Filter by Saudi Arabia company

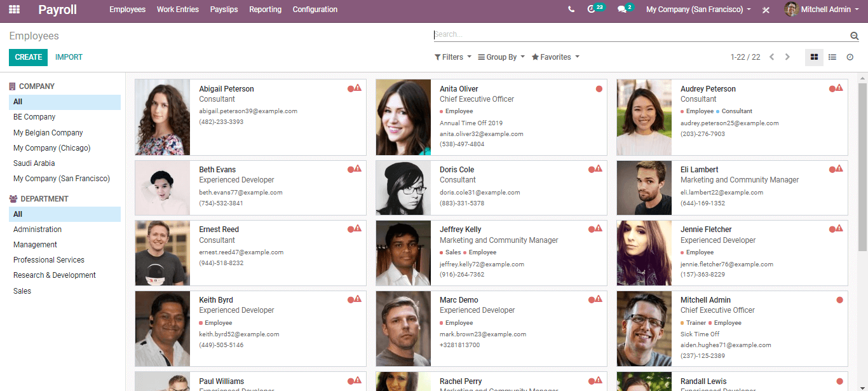65,163
